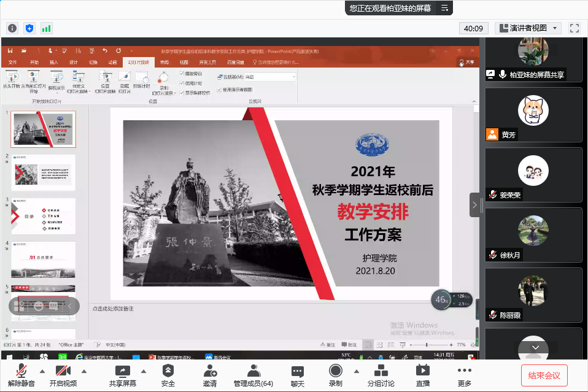Expand recording options arrow next to 录制
The width and height of the screenshot is (588, 392).
(356, 371)
